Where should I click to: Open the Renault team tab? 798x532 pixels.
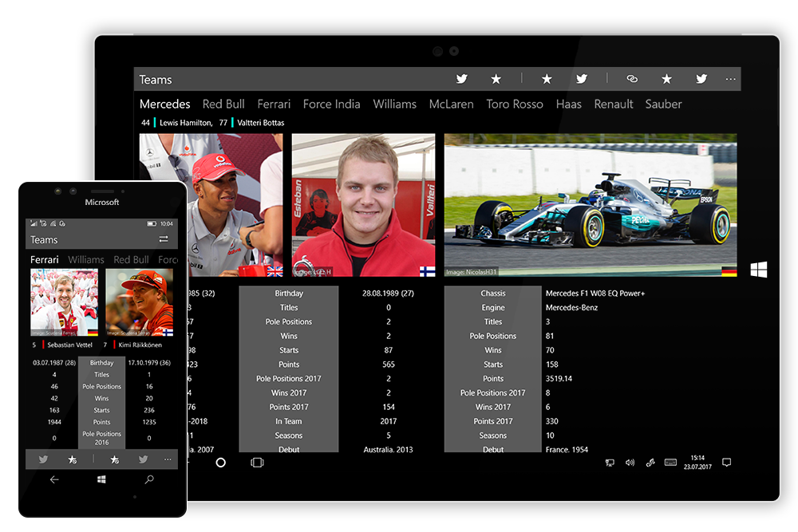click(x=613, y=104)
